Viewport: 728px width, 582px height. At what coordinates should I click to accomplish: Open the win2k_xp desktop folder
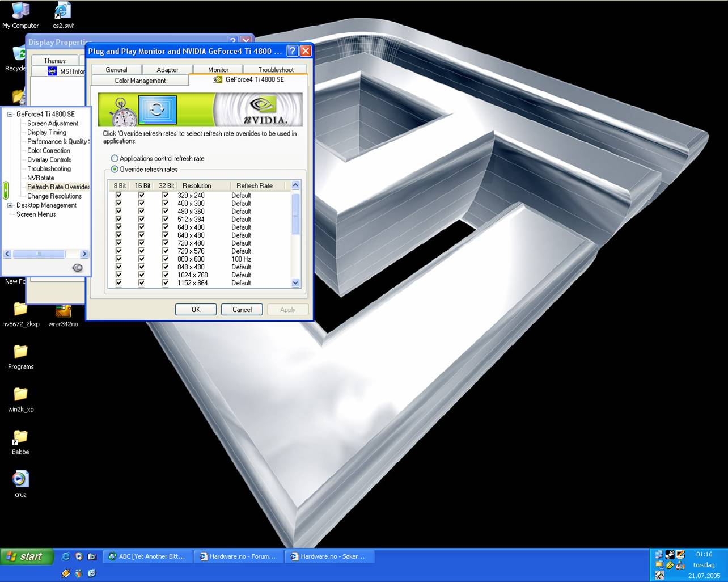[20, 399]
